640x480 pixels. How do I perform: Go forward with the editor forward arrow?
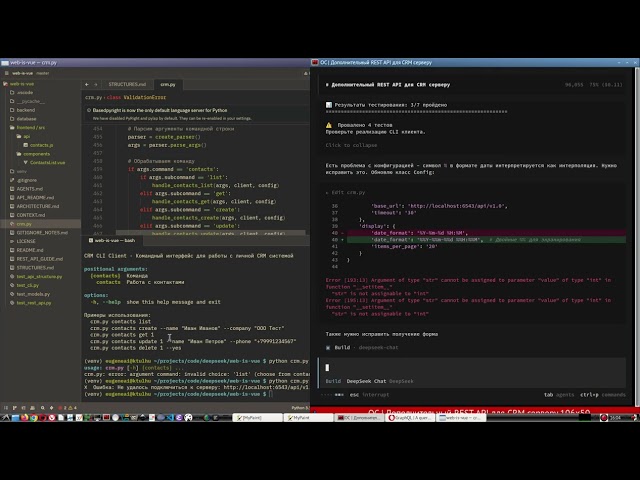96,84
